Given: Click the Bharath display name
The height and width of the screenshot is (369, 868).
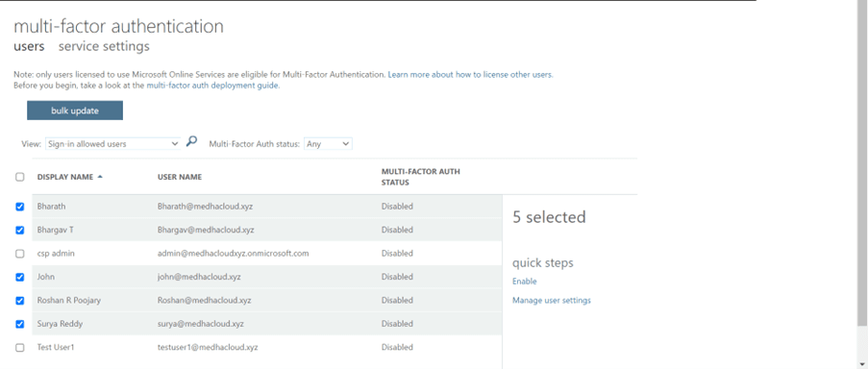Looking at the screenshot, I should click(51, 207).
